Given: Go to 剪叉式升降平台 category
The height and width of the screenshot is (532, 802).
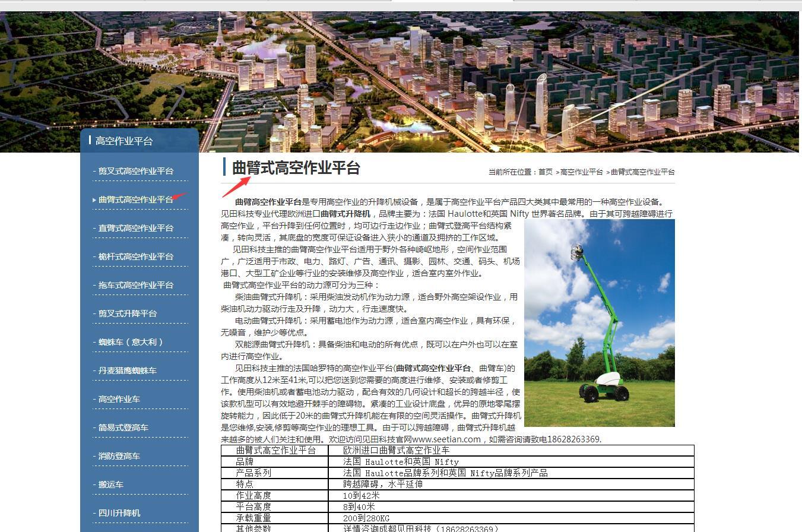Looking at the screenshot, I should (x=128, y=313).
